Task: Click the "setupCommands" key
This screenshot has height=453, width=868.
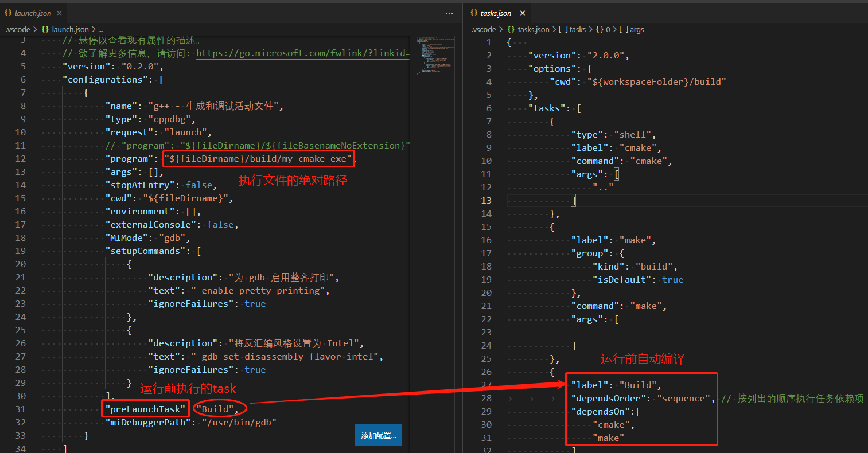Action: [145, 251]
